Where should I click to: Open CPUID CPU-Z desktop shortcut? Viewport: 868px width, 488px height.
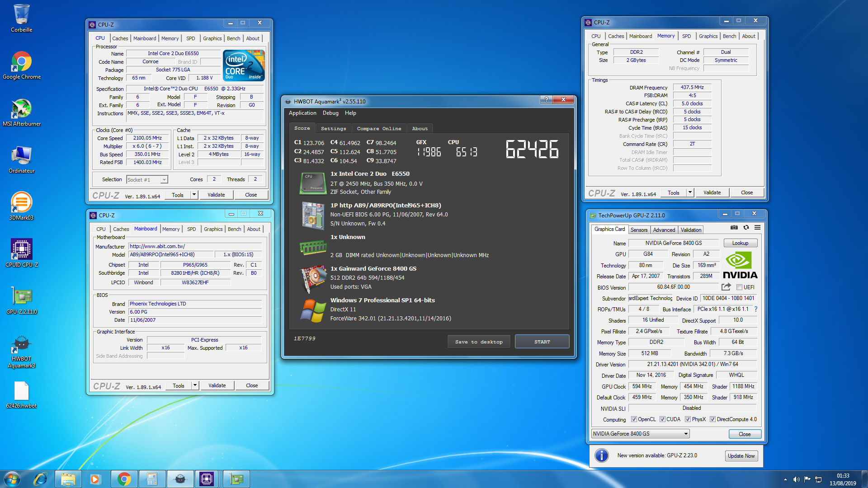tap(21, 253)
